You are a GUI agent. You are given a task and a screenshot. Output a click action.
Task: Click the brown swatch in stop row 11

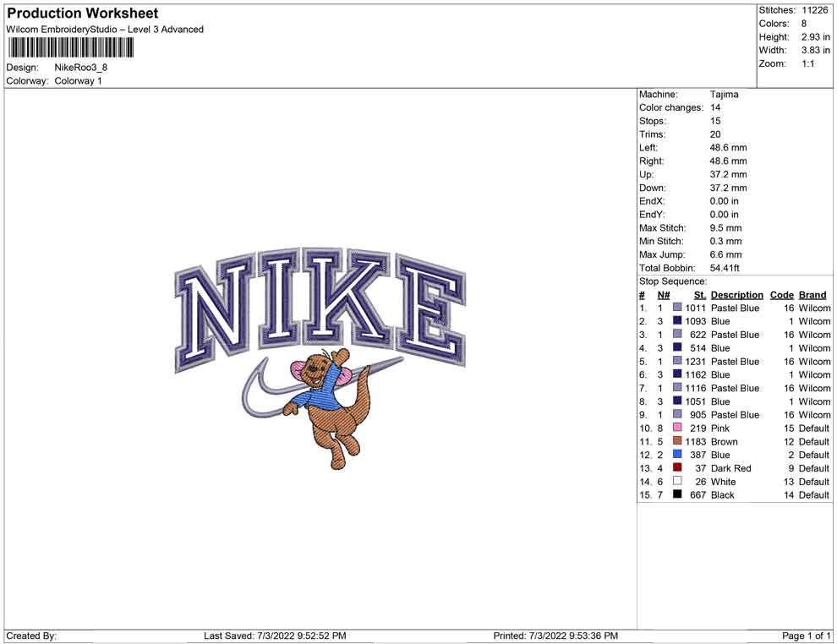click(x=677, y=440)
